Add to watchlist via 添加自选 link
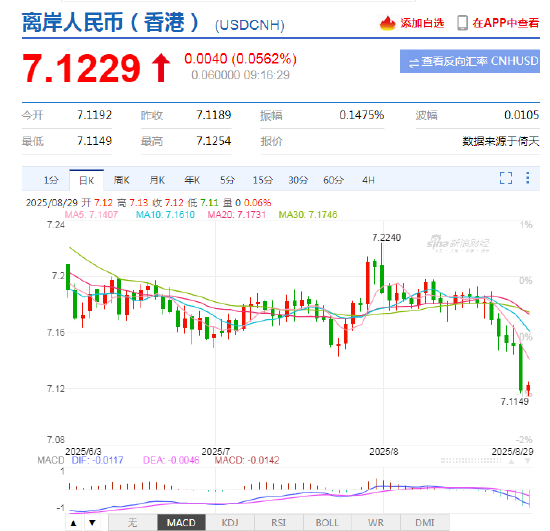 click(x=422, y=23)
